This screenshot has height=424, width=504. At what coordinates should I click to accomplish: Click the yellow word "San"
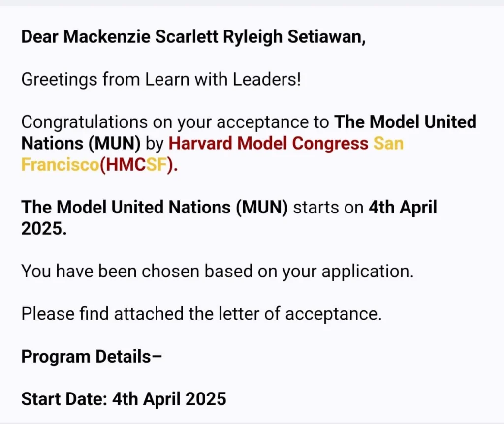coord(389,143)
